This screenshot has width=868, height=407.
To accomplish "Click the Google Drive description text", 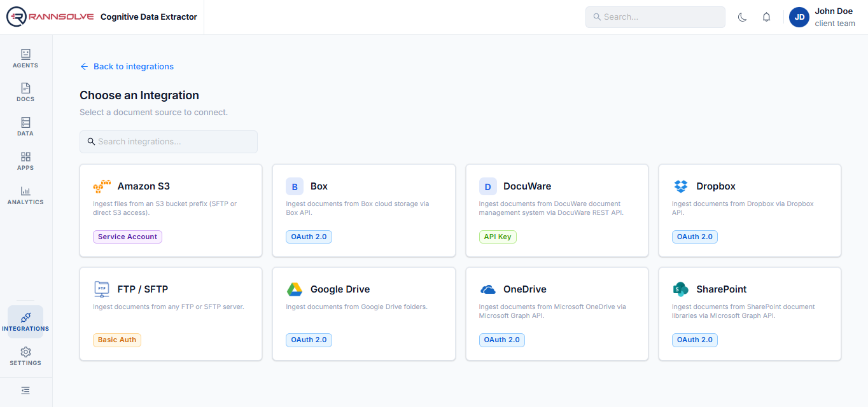I will (356, 307).
